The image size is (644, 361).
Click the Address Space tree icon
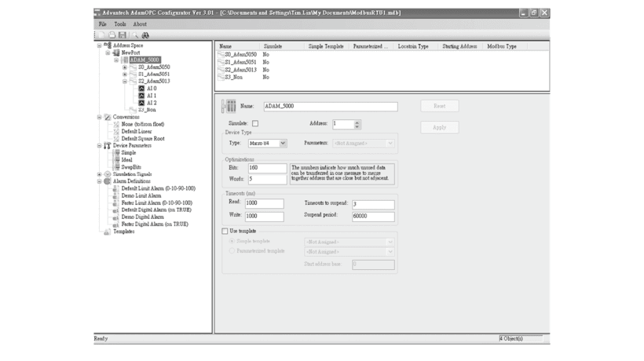[108, 46]
